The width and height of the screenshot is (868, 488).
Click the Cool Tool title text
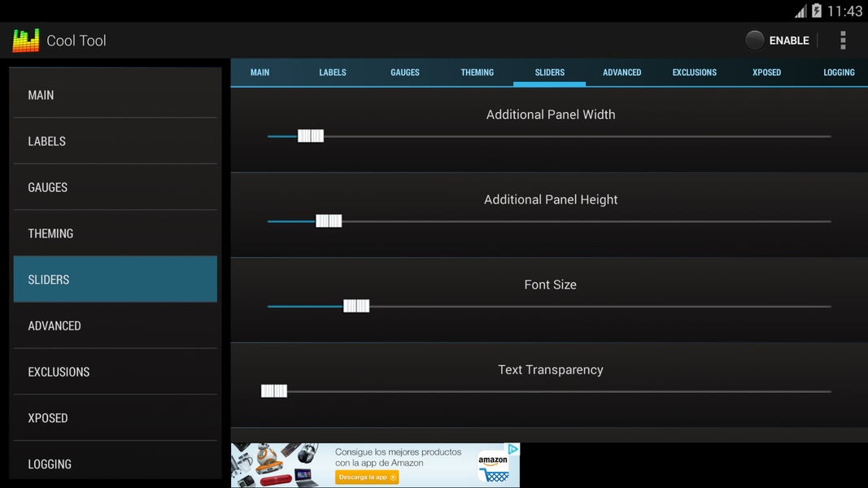76,41
